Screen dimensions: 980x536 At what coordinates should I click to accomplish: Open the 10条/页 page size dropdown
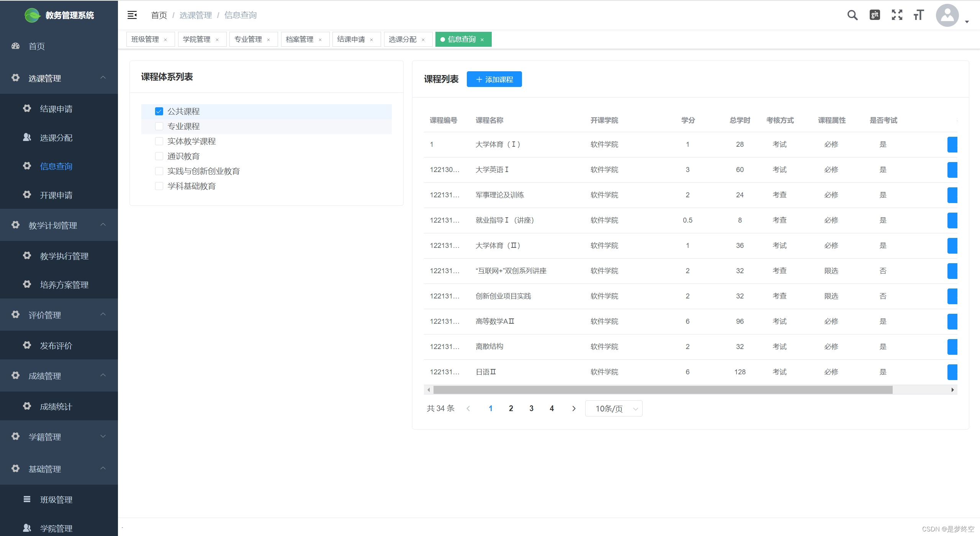pos(614,409)
